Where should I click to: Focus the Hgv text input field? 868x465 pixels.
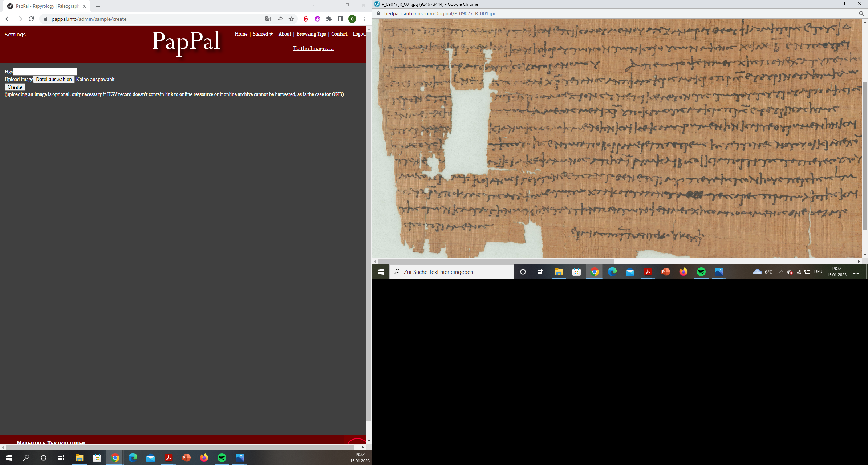click(45, 72)
